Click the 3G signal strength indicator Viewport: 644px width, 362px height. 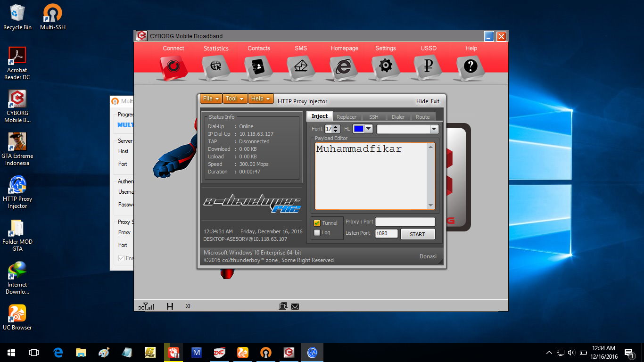[x=146, y=306]
